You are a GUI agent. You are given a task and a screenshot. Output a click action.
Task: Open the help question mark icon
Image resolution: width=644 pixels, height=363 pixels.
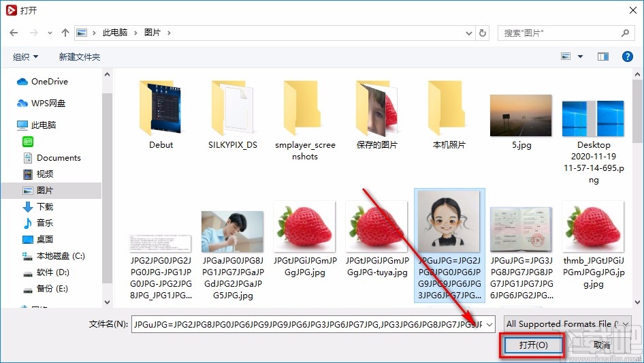(x=627, y=57)
